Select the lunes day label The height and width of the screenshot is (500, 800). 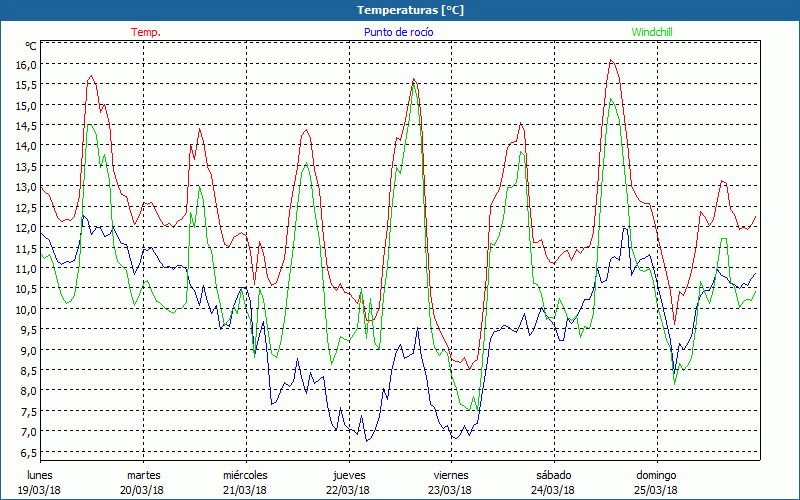pyautogui.click(x=40, y=475)
